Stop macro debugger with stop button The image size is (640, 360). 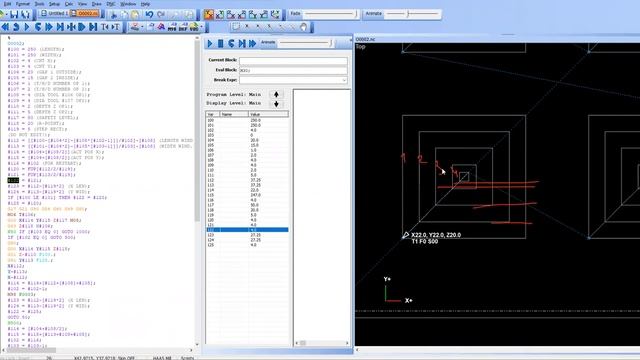click(x=220, y=43)
